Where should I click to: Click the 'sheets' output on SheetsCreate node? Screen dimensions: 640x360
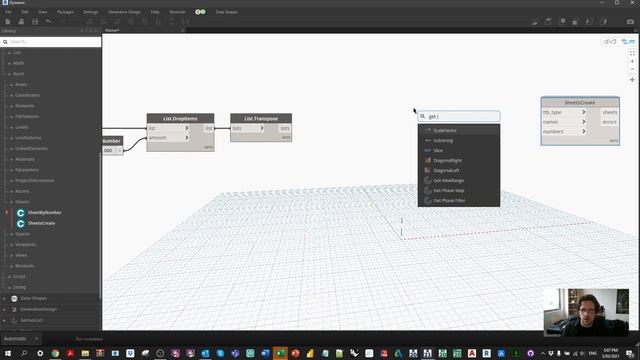pos(610,112)
